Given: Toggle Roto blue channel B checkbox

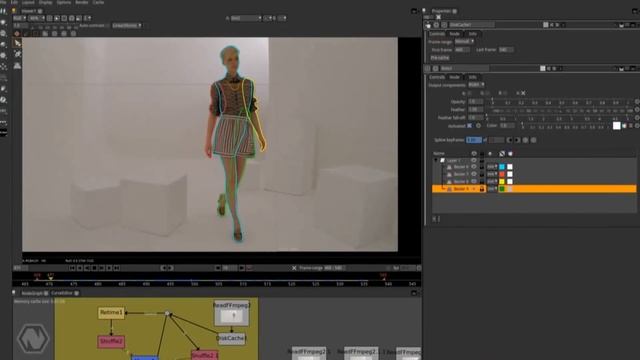Looking at the screenshot, I should [505, 93].
